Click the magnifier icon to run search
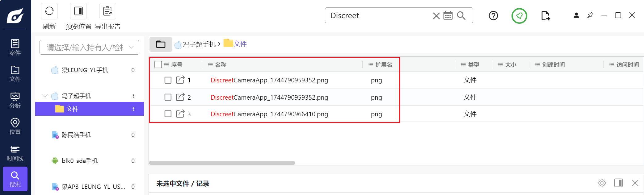 click(461, 15)
